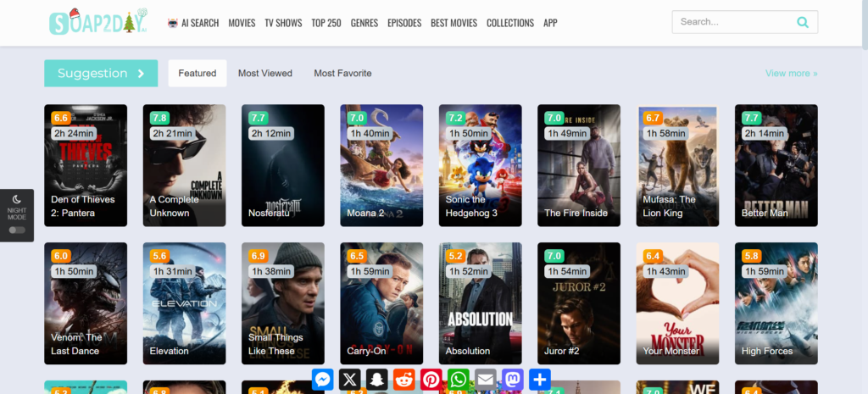Click the Soap2Day site logo
The width and height of the screenshot is (868, 394).
pyautogui.click(x=98, y=22)
